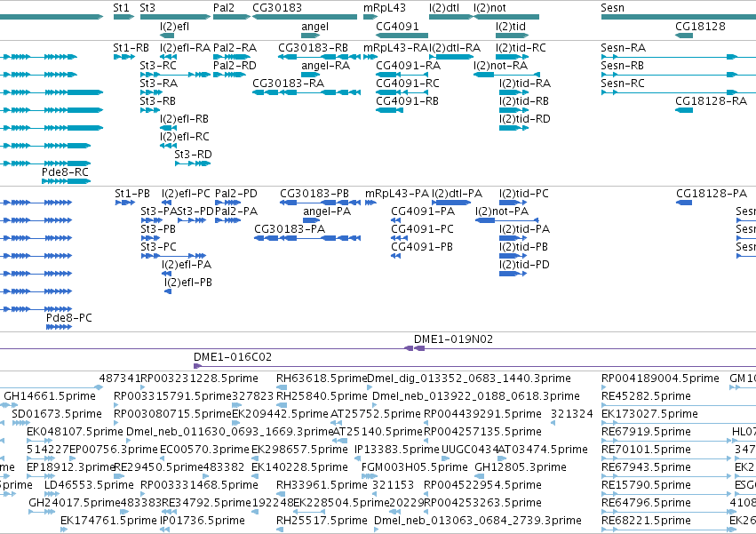756x534 pixels.
Task: Click the Sesn-RB transcript label
Action: 623,66
